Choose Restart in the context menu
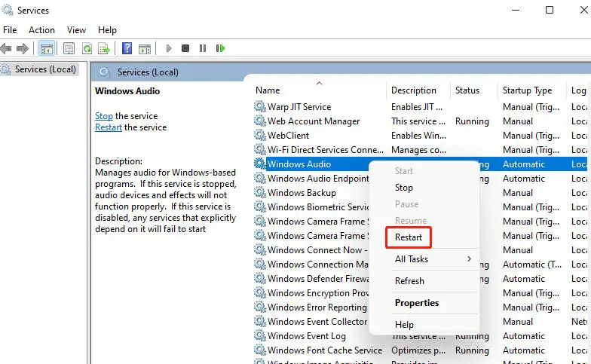 pos(409,237)
